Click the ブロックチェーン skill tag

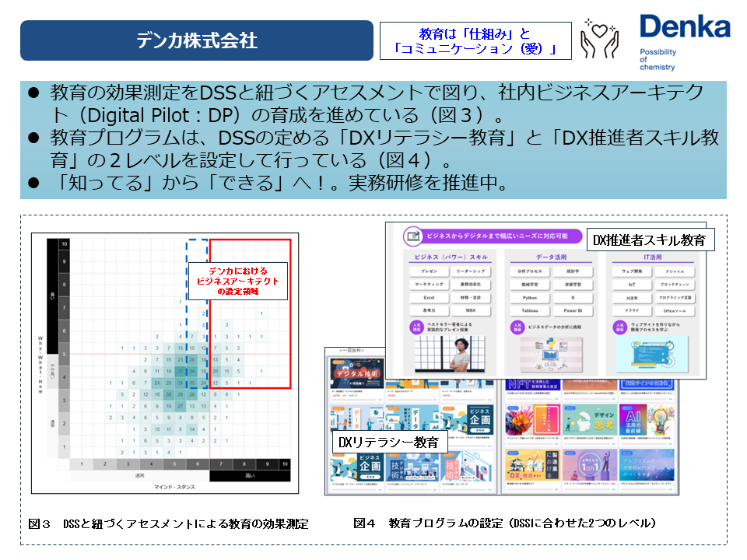(x=675, y=285)
